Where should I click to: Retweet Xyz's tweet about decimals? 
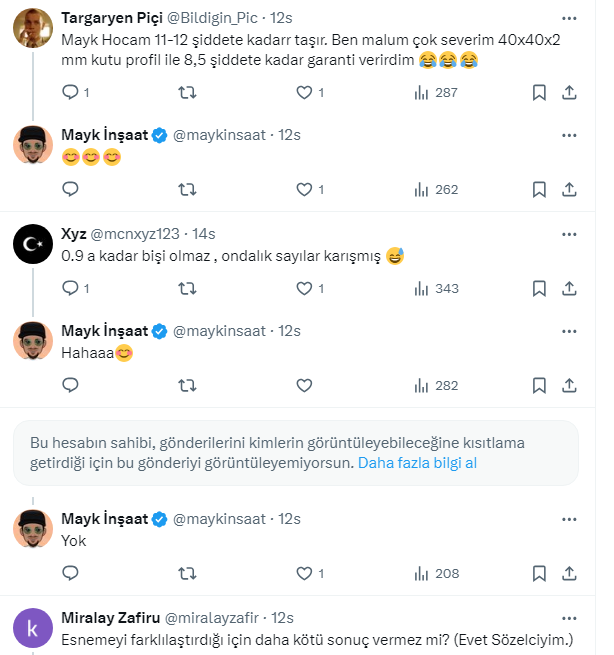186,288
